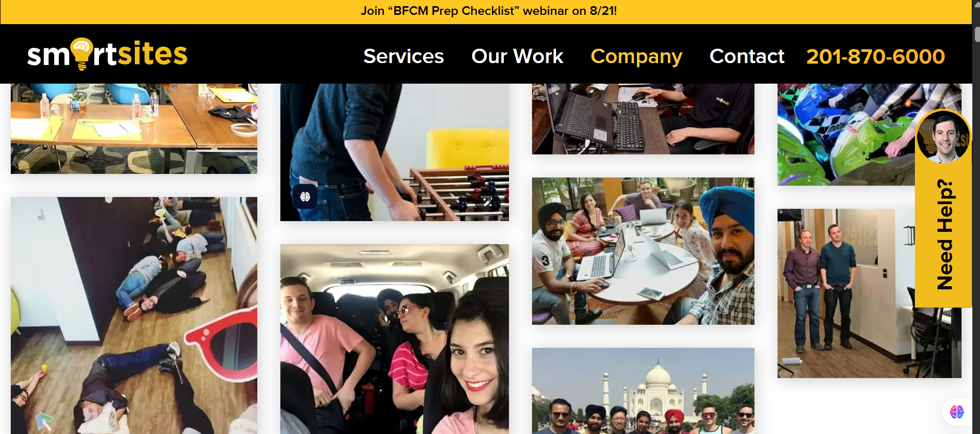
Task: Open the car selfie group photo
Action: pos(395,339)
